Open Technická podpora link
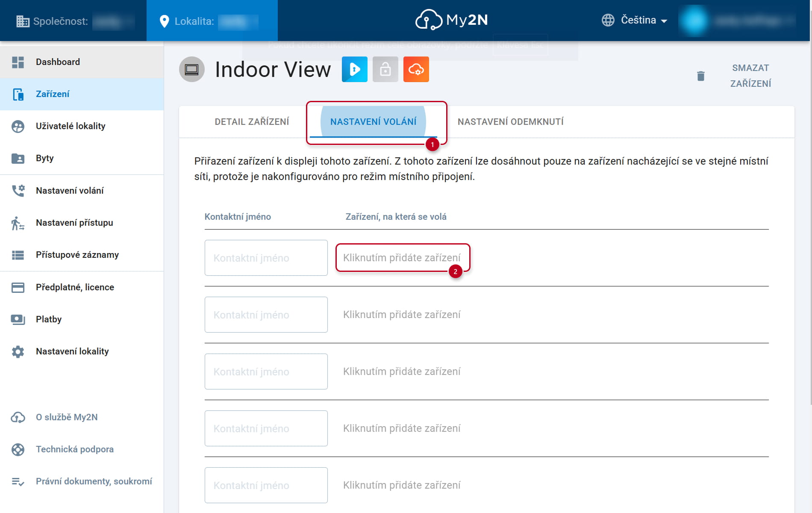This screenshot has width=812, height=513. (75, 449)
